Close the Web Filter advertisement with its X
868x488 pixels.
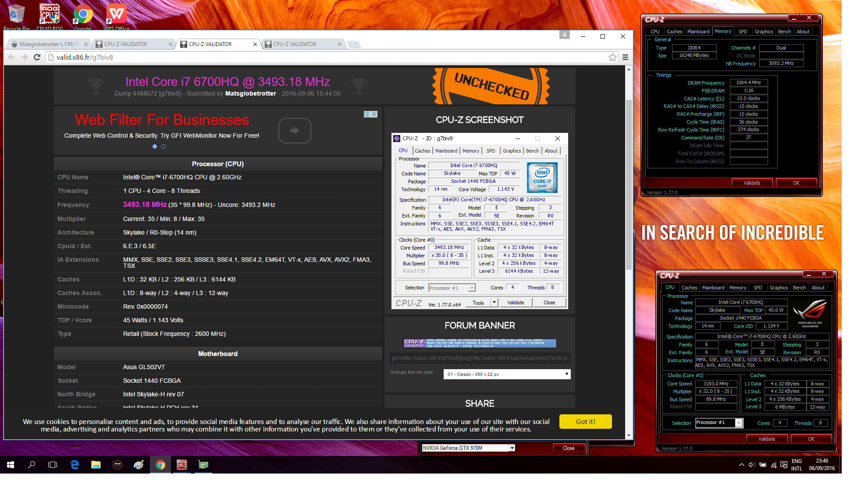pyautogui.click(x=374, y=114)
